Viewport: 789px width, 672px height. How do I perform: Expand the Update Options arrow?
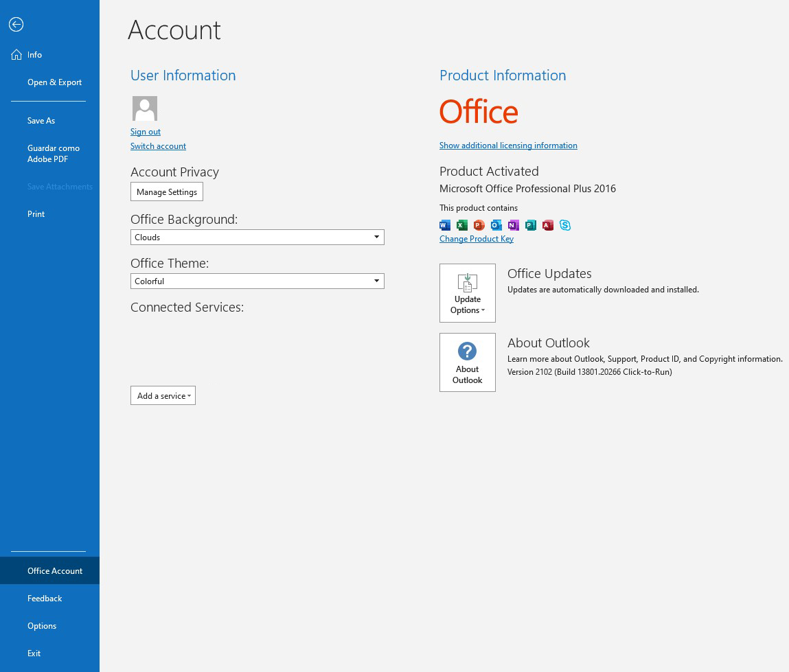click(x=483, y=310)
